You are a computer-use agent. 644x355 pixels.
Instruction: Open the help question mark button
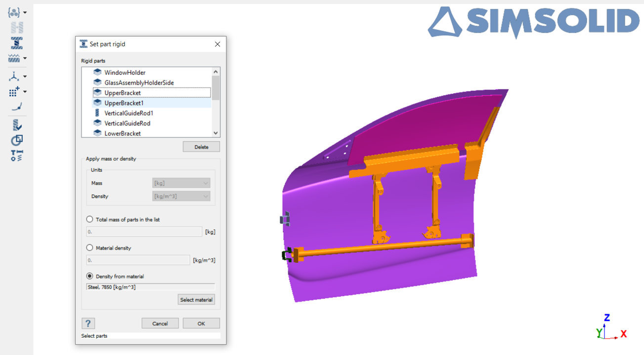tap(88, 323)
